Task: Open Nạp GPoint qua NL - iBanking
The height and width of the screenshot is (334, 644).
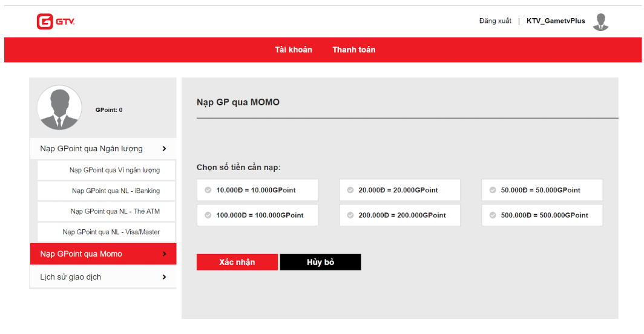Action: click(107, 191)
